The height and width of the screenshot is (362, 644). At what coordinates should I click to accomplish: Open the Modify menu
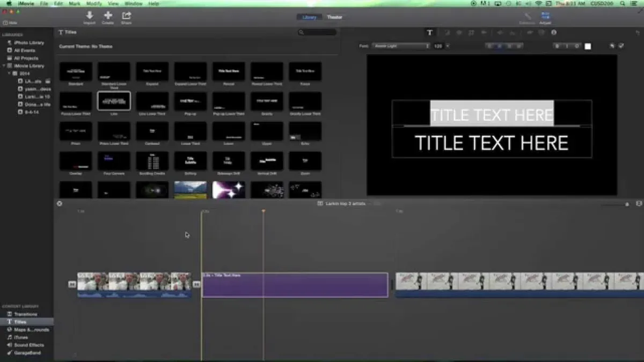pos(94,3)
